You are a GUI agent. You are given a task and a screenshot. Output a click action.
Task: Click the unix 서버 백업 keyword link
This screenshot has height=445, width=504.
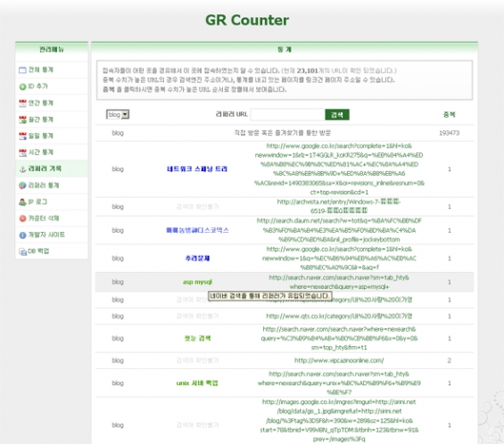coord(197,383)
